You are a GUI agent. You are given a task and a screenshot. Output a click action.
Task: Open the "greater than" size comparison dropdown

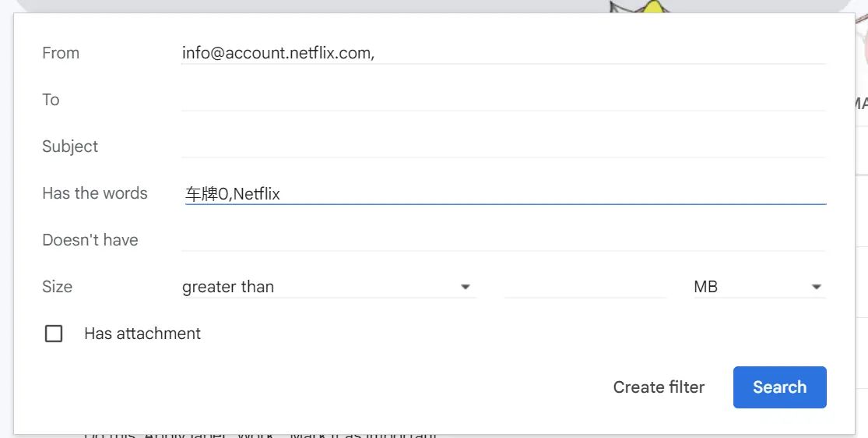pyautogui.click(x=327, y=287)
